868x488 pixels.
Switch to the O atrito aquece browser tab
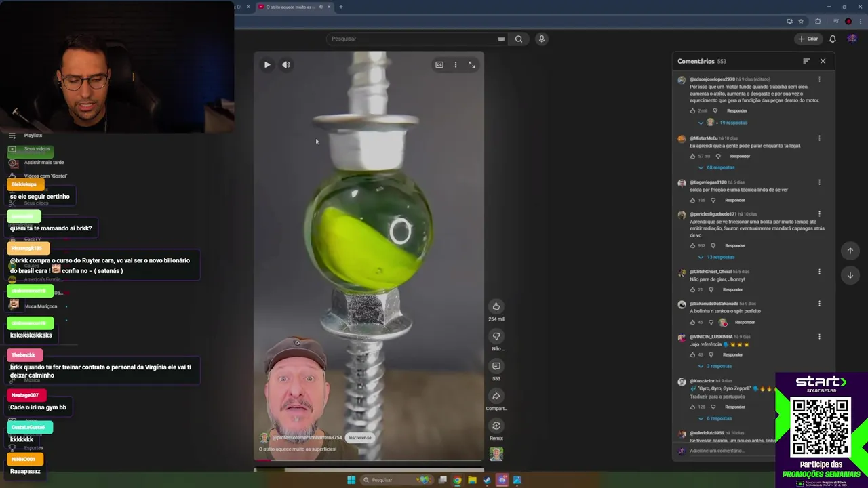[x=290, y=7]
